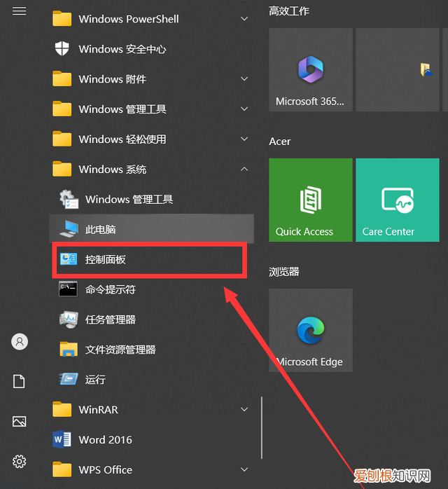
Task: Open the Quick Access tile
Action: pos(311,200)
